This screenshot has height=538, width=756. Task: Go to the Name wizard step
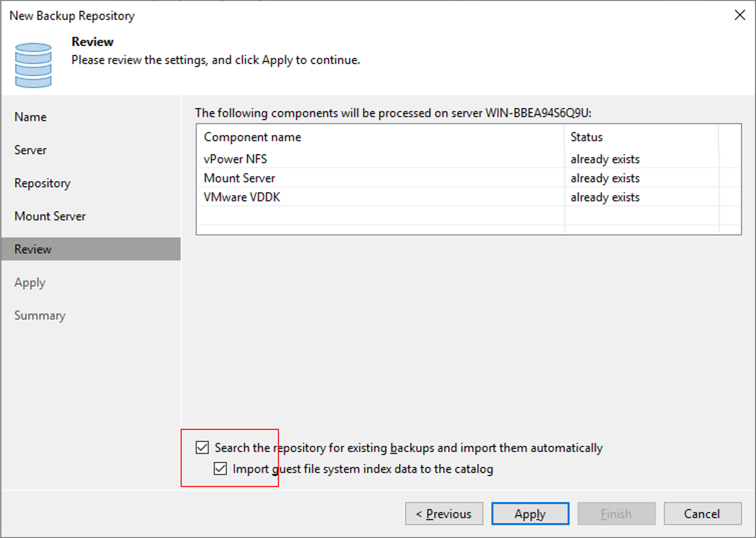pos(31,117)
